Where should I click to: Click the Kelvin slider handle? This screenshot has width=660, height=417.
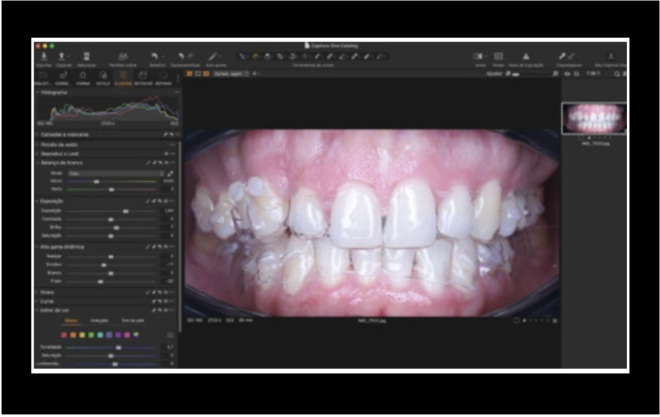click(96, 181)
